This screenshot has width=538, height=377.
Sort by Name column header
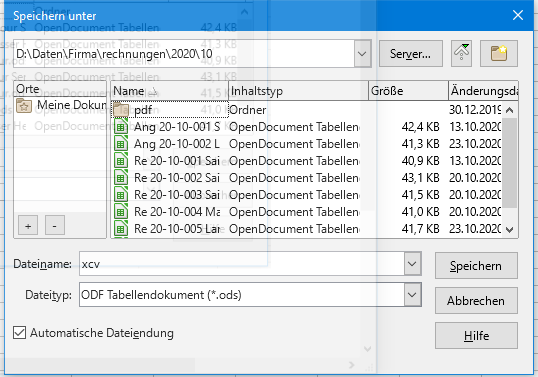(170, 91)
